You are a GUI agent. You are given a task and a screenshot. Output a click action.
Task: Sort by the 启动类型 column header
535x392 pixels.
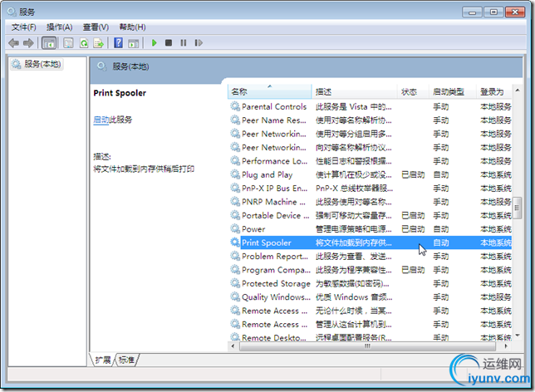(x=453, y=92)
